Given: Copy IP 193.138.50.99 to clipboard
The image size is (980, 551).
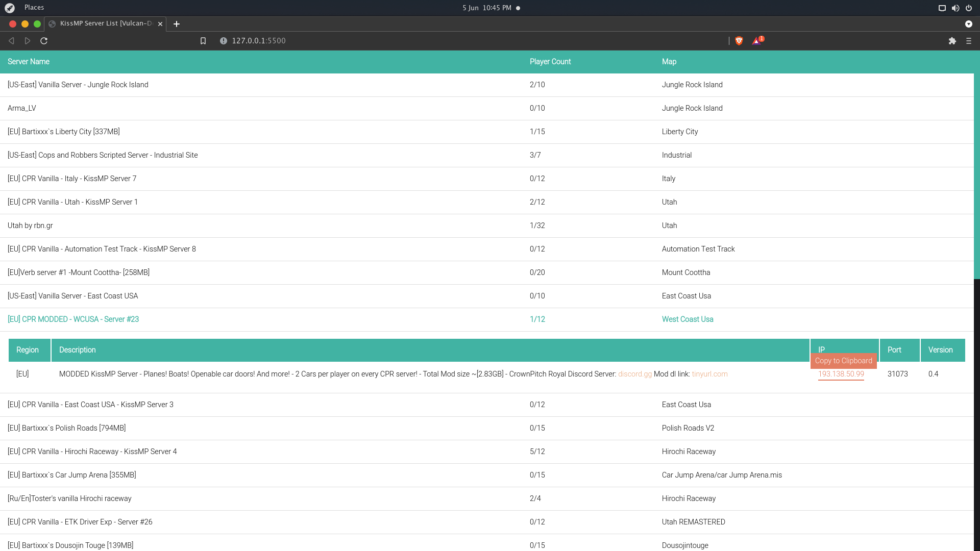Looking at the screenshot, I should click(x=841, y=374).
